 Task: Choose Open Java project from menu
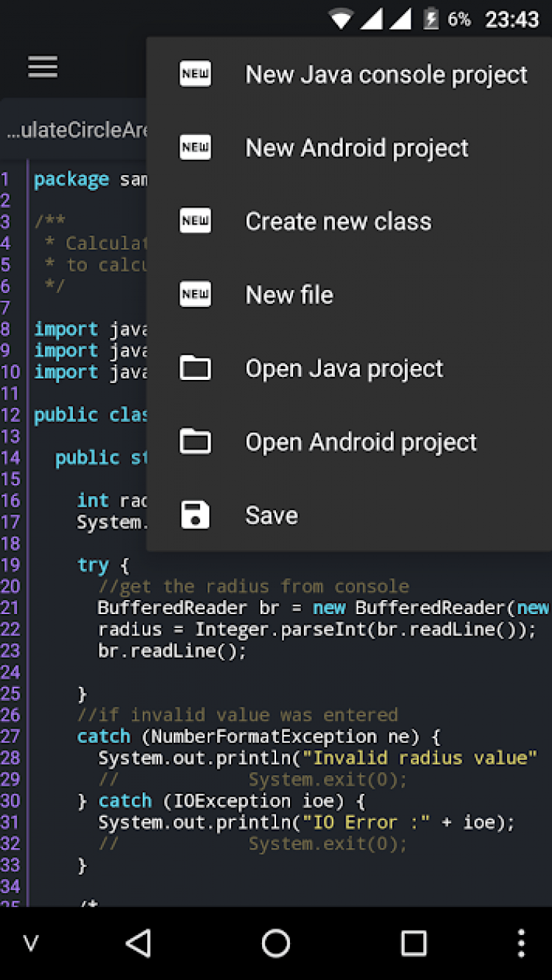point(350,368)
